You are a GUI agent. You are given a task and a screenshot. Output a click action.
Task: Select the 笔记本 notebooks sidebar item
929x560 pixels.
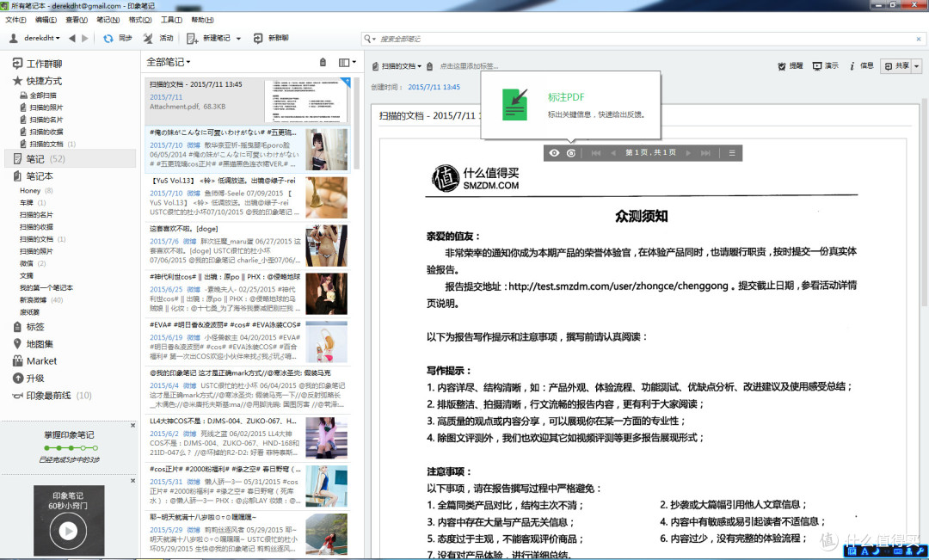[34, 176]
